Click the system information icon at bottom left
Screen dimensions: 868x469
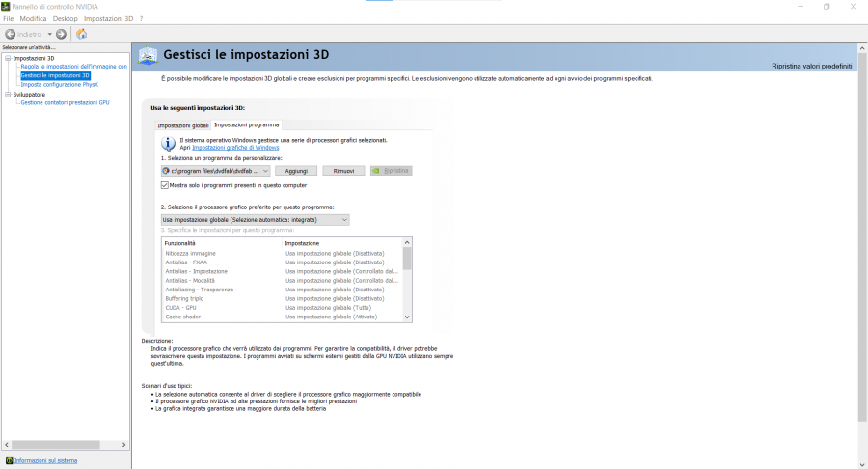point(9,460)
